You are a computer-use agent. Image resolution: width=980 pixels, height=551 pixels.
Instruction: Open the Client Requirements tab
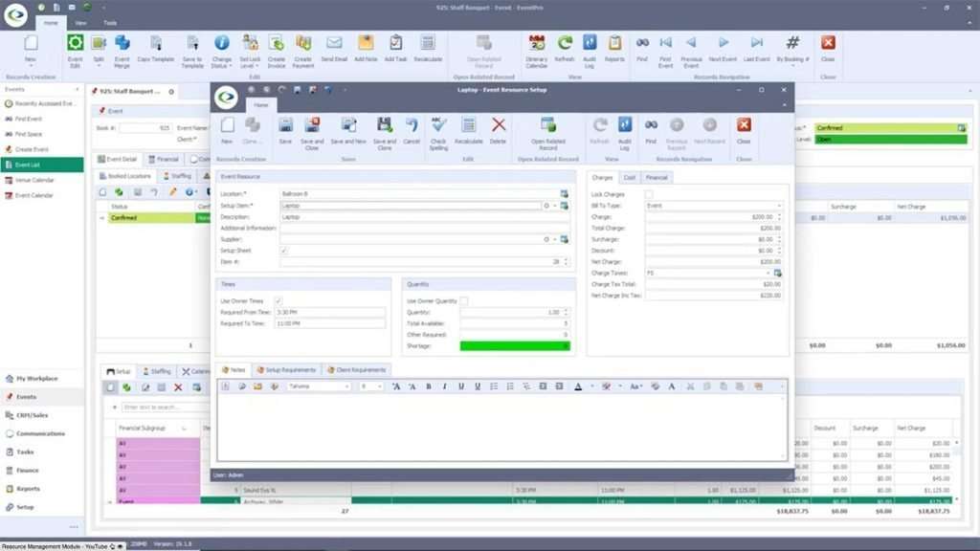358,370
